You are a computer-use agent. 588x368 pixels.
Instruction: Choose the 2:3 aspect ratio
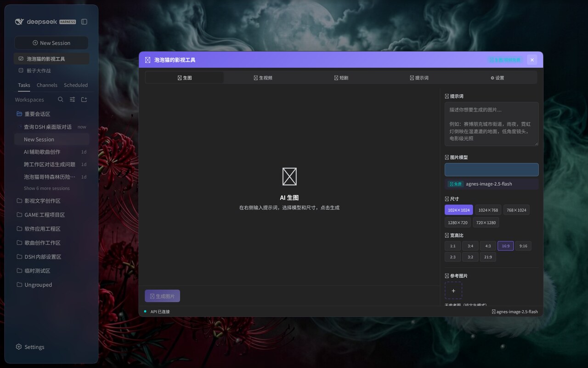tap(452, 257)
